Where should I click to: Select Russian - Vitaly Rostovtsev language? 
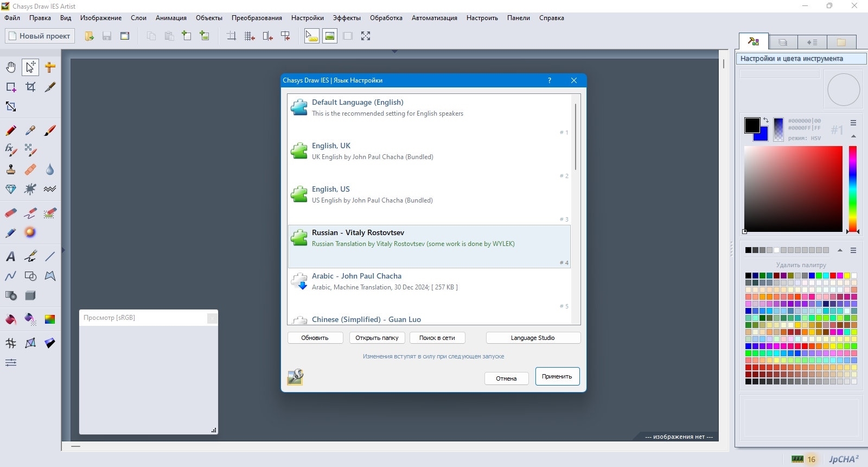429,247
